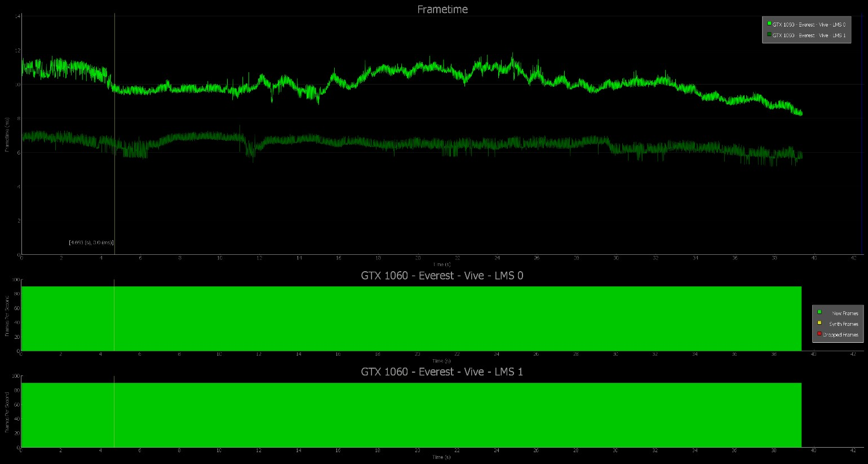Screen dimensions: 868x464
Task: Click the yellow Synth Frames legend square
Action: tap(820, 322)
